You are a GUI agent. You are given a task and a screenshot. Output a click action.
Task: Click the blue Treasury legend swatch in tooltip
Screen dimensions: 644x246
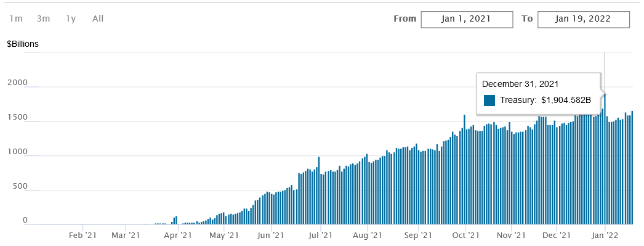point(489,100)
